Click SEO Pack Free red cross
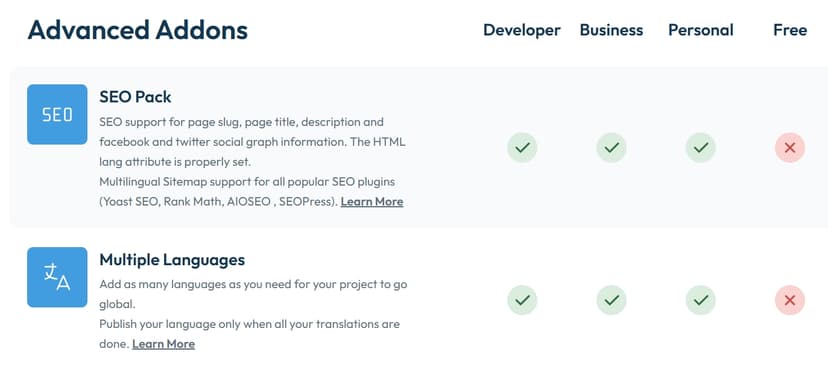Screen dimensions: 828x367 tap(790, 148)
